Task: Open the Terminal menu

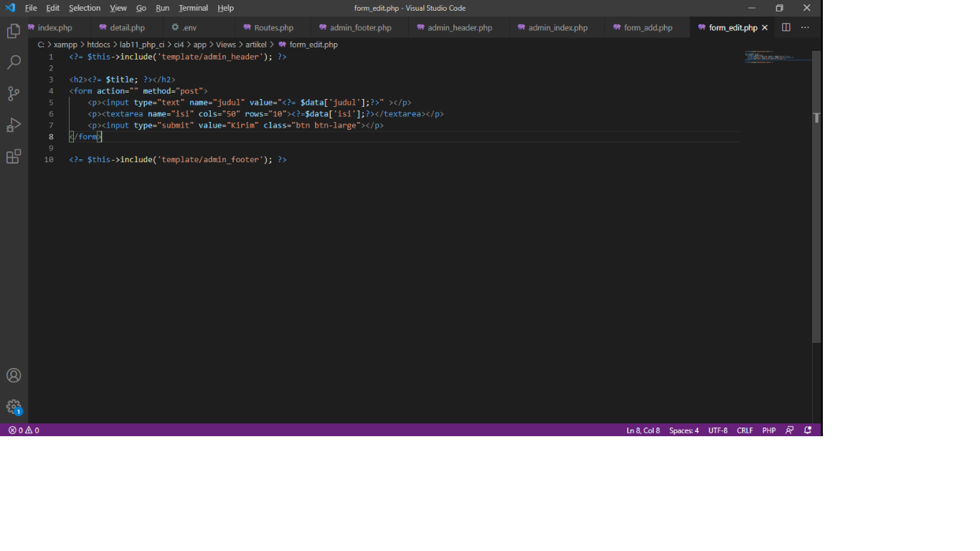Action: click(x=193, y=8)
